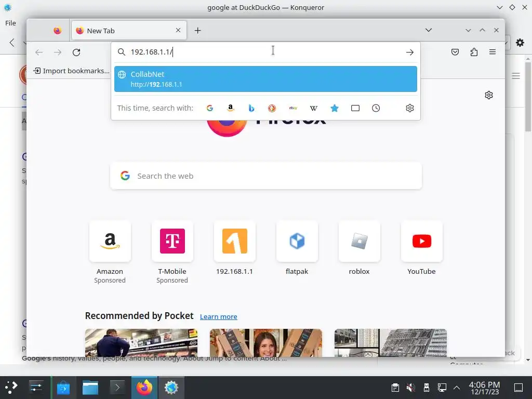The height and width of the screenshot is (399, 532).
Task: Personalize New Tab gear icon
Action: pos(488,95)
